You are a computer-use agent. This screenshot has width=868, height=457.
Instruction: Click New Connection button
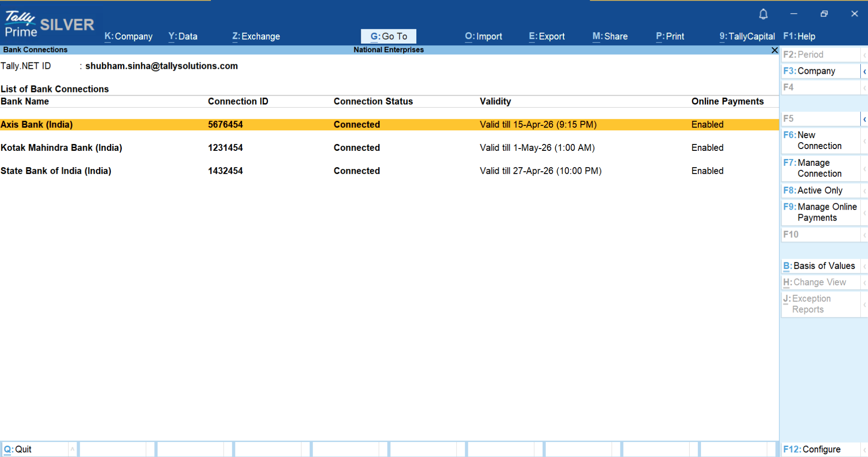(x=820, y=140)
